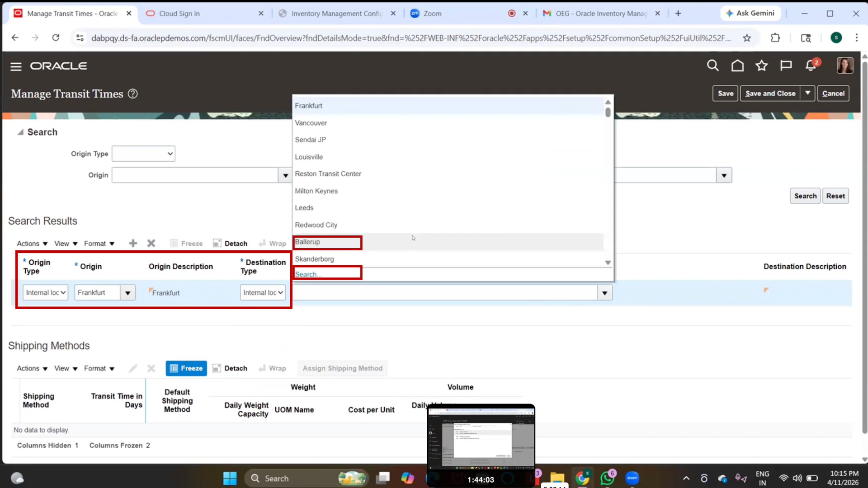This screenshot has height=488, width=868.
Task: Select Reston Transit Center in the list
Action: coord(448,174)
